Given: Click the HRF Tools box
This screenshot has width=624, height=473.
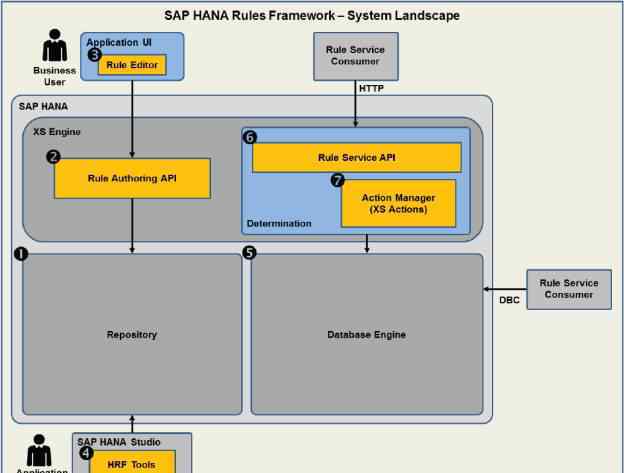Looking at the screenshot, I should (132, 462).
